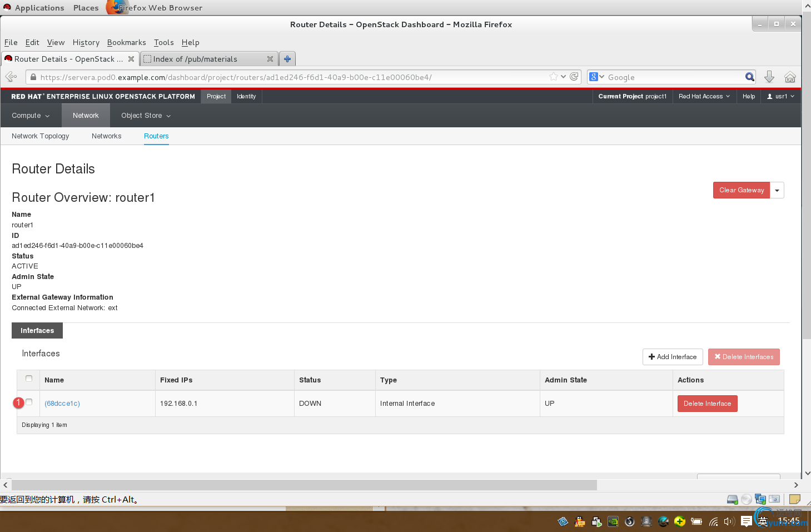This screenshot has height=532, width=811.
Task: Click the volume speaker tray icon
Action: [x=729, y=521]
